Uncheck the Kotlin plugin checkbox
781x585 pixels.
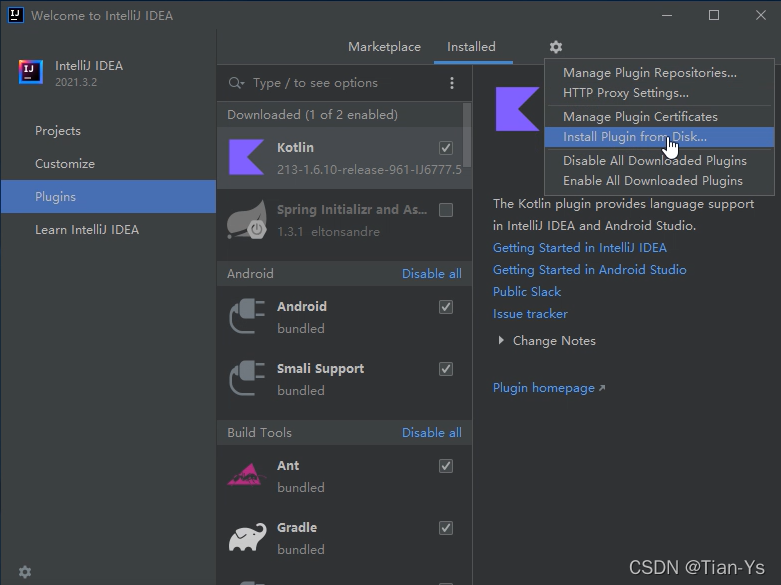coord(446,148)
